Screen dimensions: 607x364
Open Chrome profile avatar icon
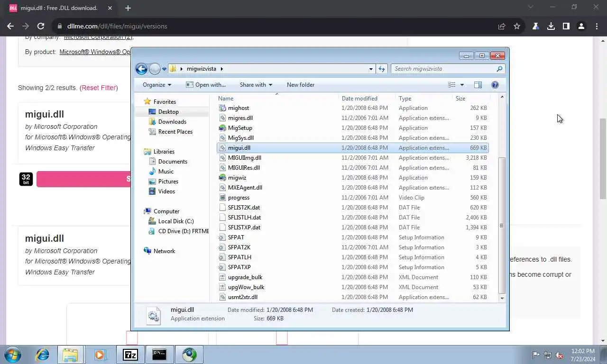[x=581, y=26]
